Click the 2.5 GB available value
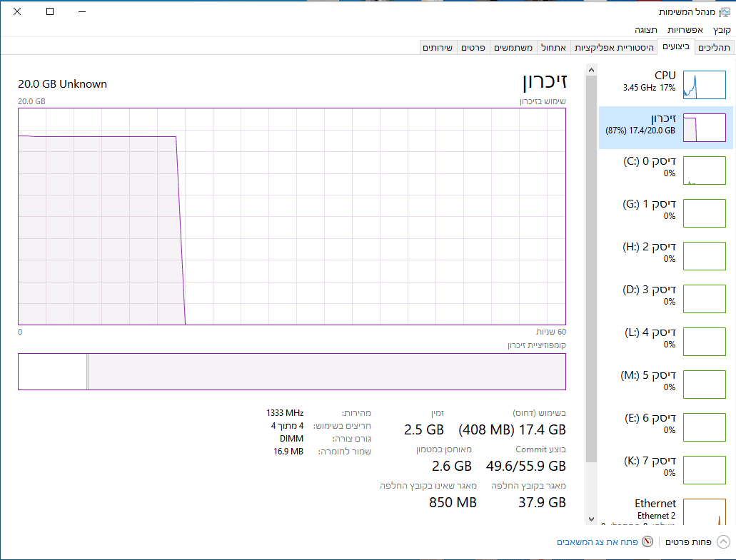Image resolution: width=736 pixels, height=560 pixels. click(424, 429)
